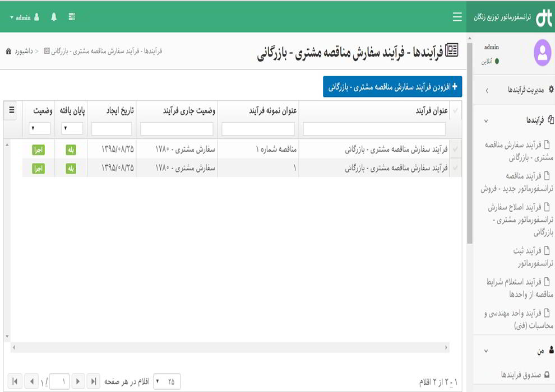Open the grid column menu icon
The height and width of the screenshot is (392, 555).
pyautogui.click(x=11, y=110)
